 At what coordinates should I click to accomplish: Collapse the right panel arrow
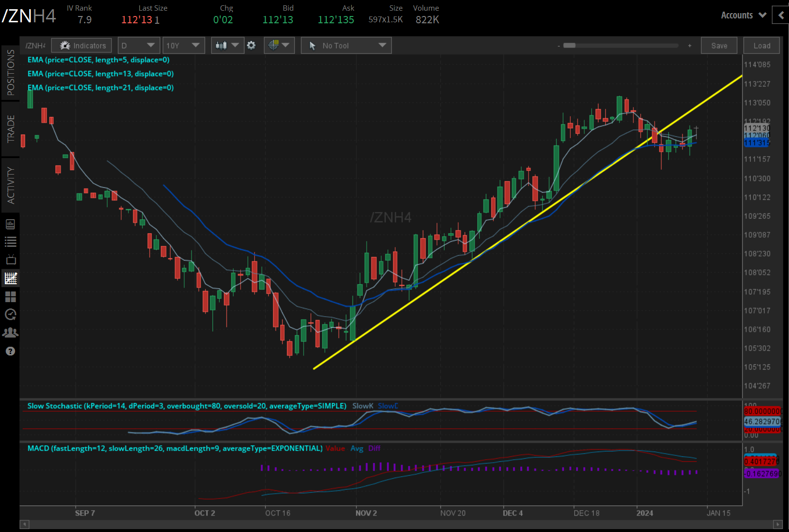[x=781, y=15]
